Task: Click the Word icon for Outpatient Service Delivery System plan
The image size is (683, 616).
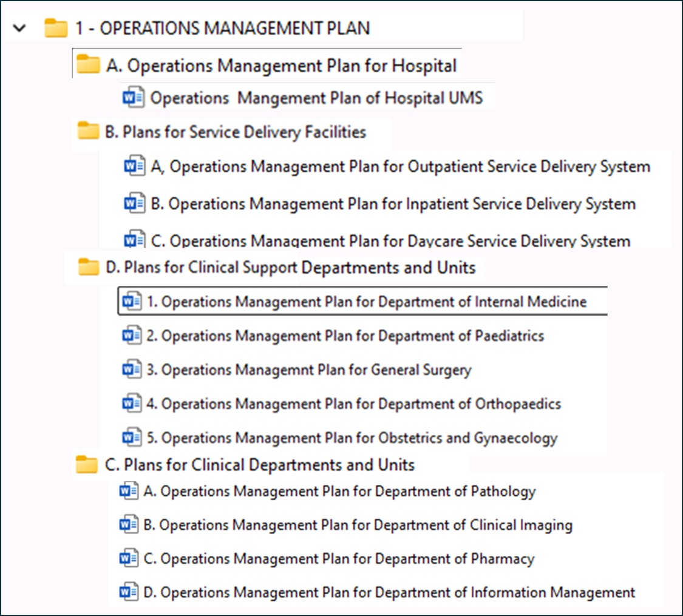Action: [135, 166]
